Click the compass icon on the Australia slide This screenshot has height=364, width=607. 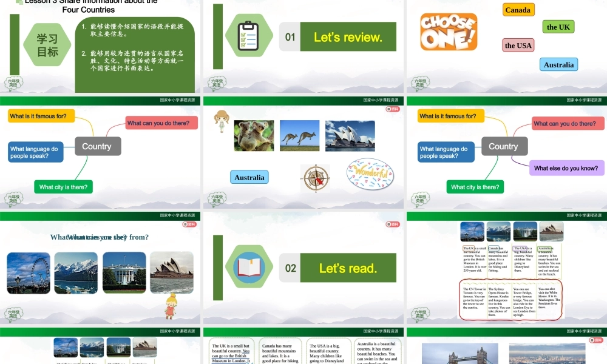[x=314, y=178]
